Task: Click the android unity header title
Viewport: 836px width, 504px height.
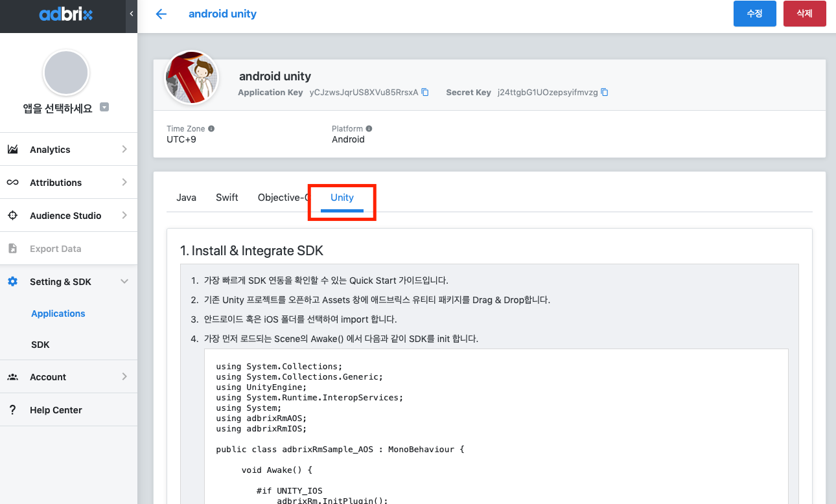Action: [222, 14]
